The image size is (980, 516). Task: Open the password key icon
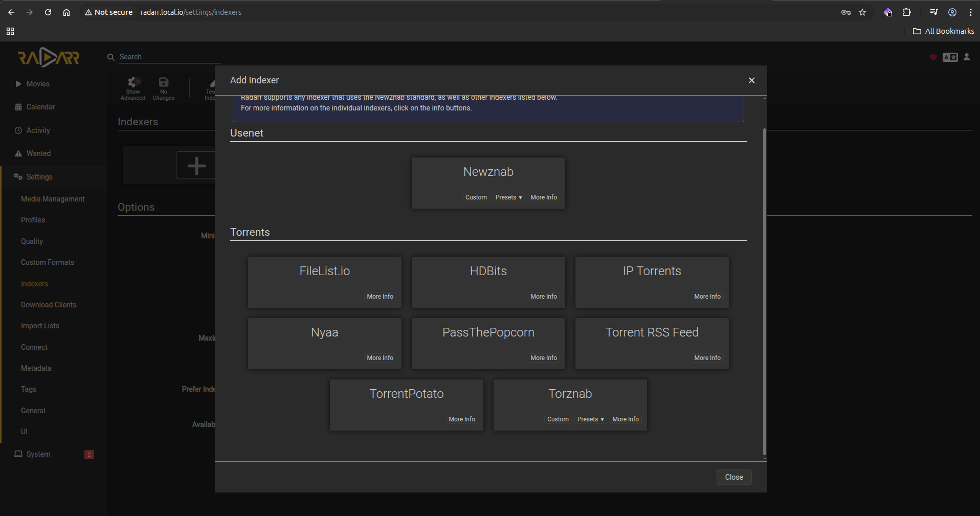click(846, 12)
